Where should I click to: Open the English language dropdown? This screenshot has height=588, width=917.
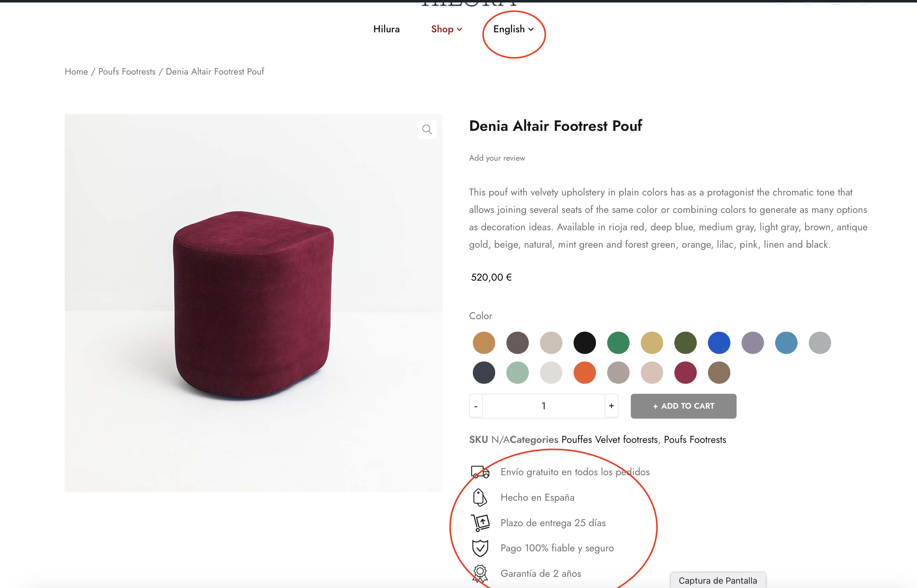(x=513, y=30)
